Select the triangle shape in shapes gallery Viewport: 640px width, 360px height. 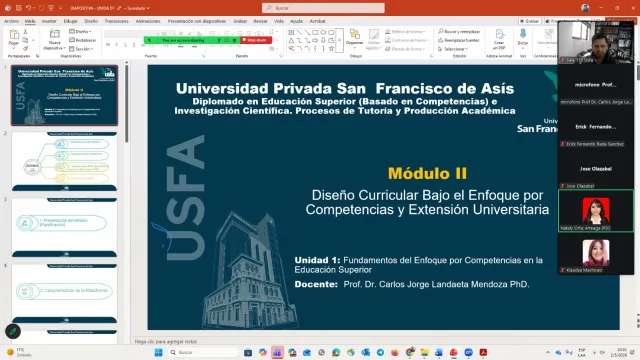click(x=291, y=40)
